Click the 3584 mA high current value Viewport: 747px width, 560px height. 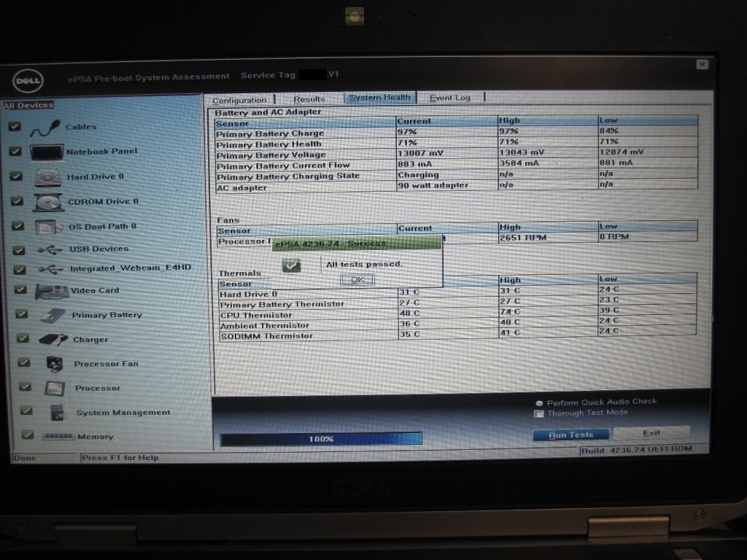(x=519, y=163)
